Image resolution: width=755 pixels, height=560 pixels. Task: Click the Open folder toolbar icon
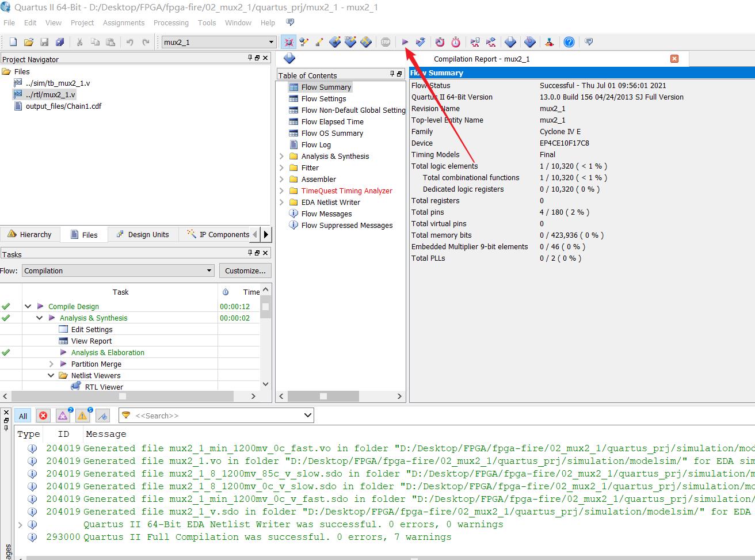coord(28,42)
